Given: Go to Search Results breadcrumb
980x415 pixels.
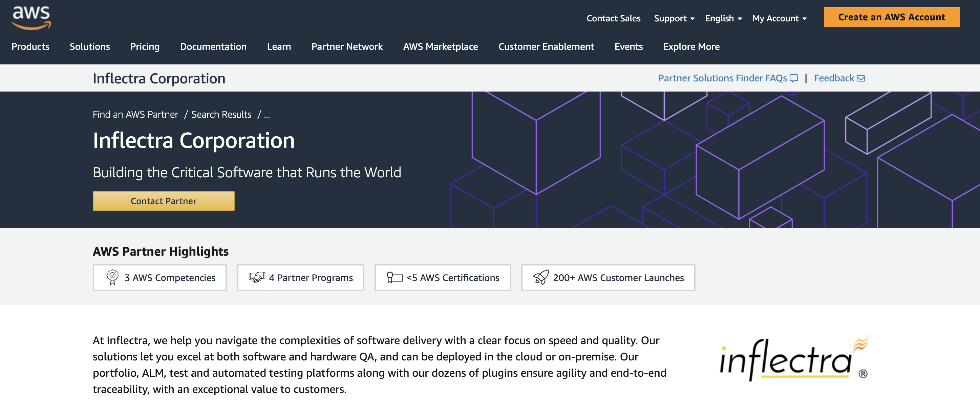Looking at the screenshot, I should pyautogui.click(x=221, y=115).
